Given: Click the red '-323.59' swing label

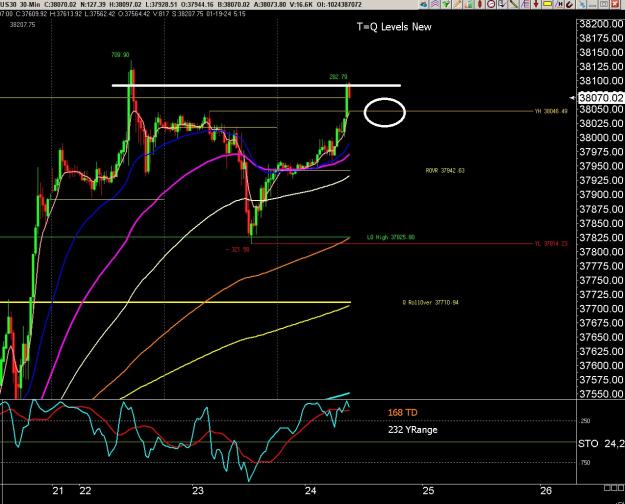Looking at the screenshot, I should 238,250.
